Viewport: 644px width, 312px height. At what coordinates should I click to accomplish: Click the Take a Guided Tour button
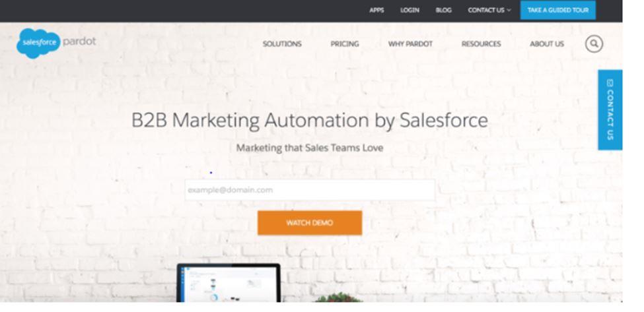[557, 11]
